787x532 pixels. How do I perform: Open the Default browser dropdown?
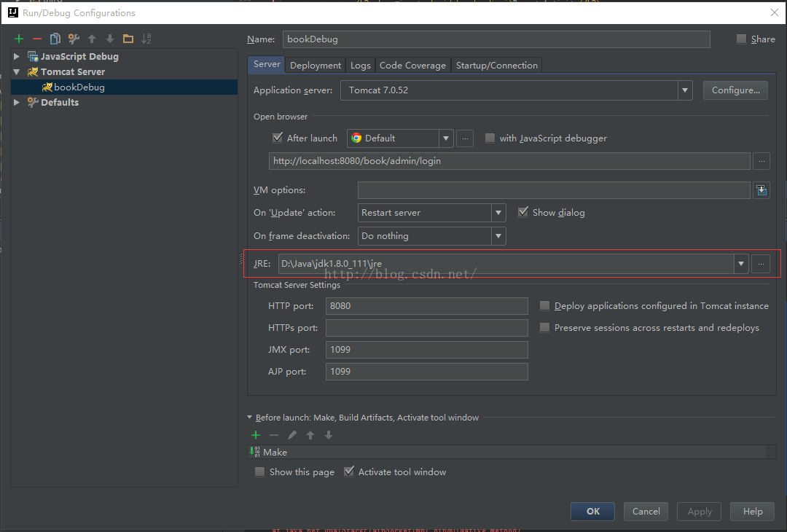pos(446,138)
